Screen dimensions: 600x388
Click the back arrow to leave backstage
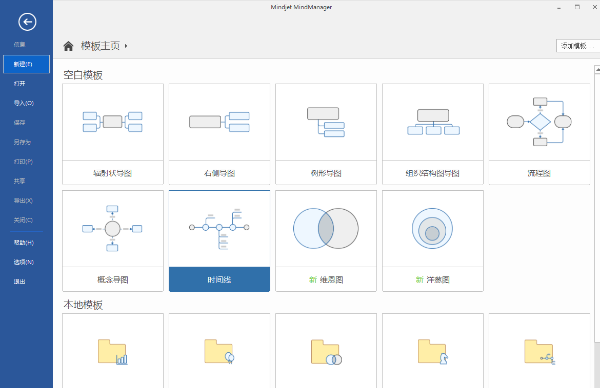click(x=27, y=22)
